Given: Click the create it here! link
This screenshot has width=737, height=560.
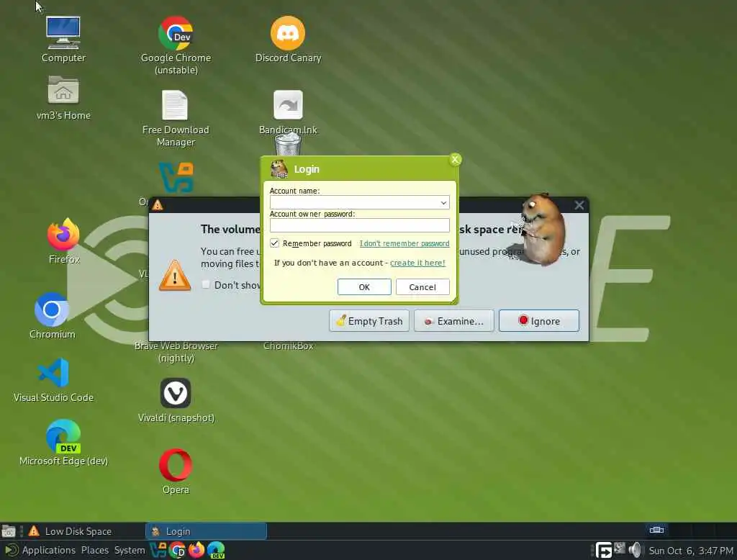Looking at the screenshot, I should pos(417,263).
